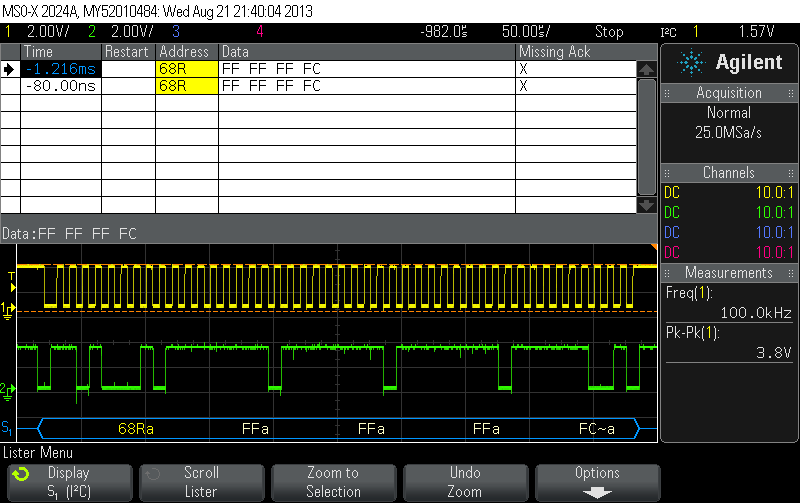Click second row data FF FF FF FC
The image size is (800, 503).
(x=271, y=86)
